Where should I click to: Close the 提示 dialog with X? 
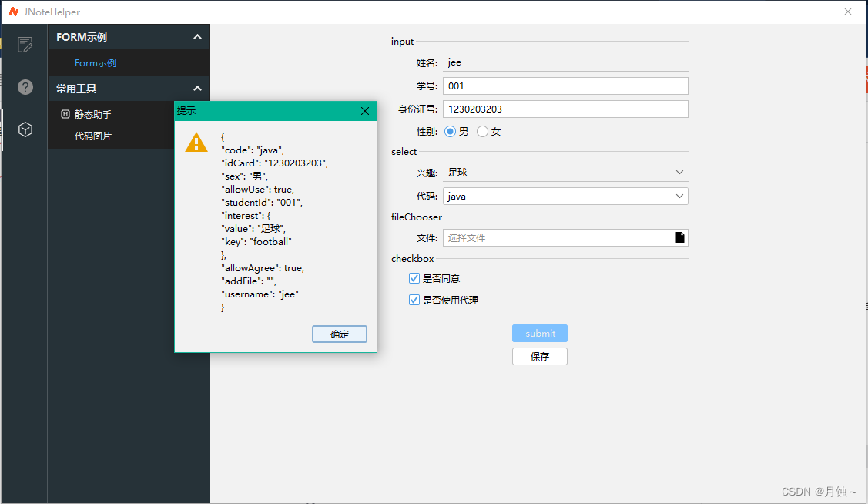point(365,111)
